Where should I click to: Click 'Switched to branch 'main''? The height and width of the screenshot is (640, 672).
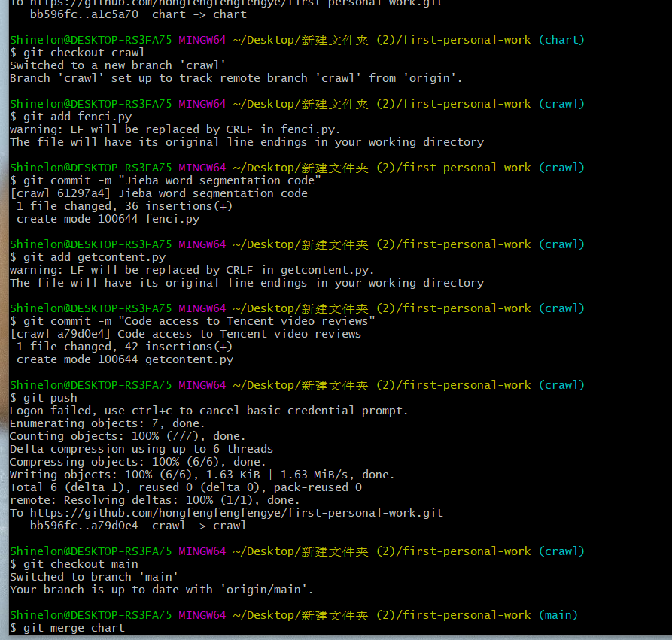point(94,577)
